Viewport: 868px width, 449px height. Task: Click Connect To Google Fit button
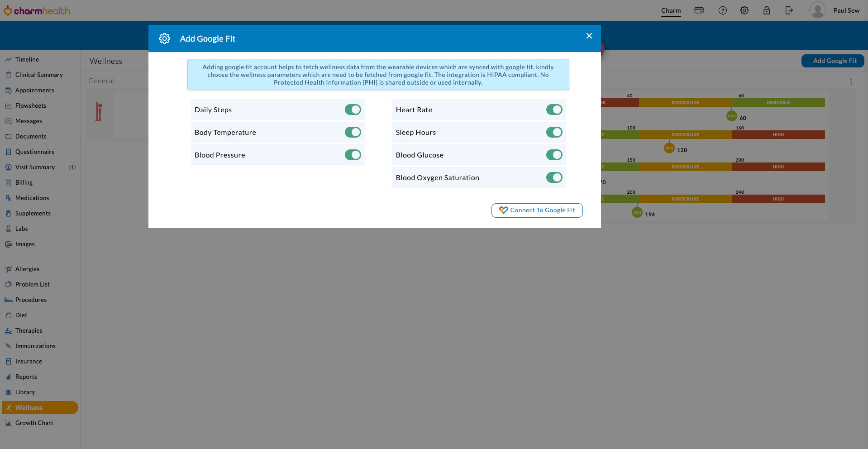click(537, 210)
